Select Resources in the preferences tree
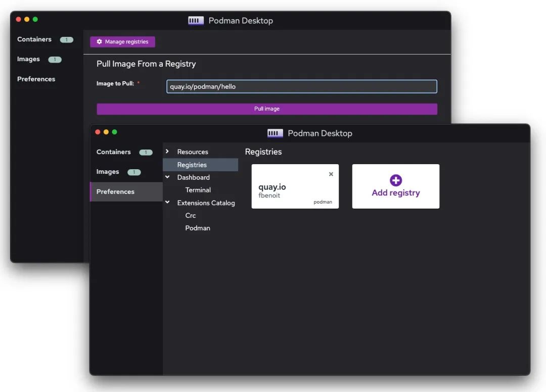 click(193, 152)
